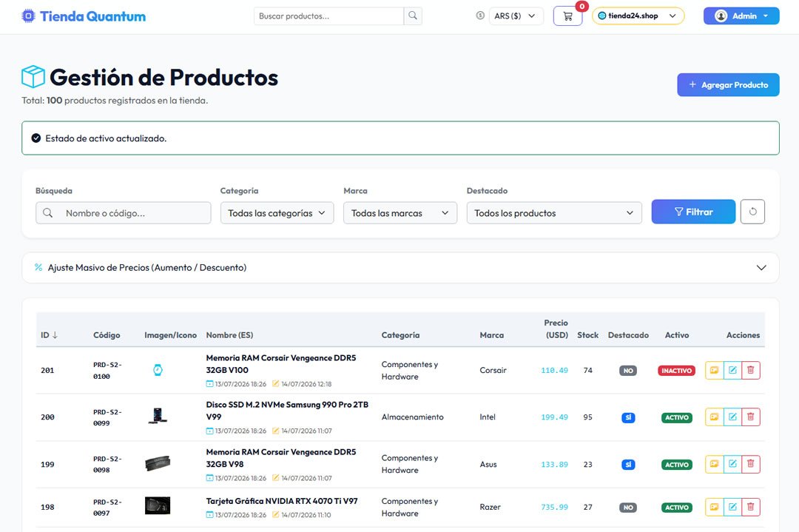This screenshot has width=799, height=532.
Task: Click the Código column header
Action: 107,334
